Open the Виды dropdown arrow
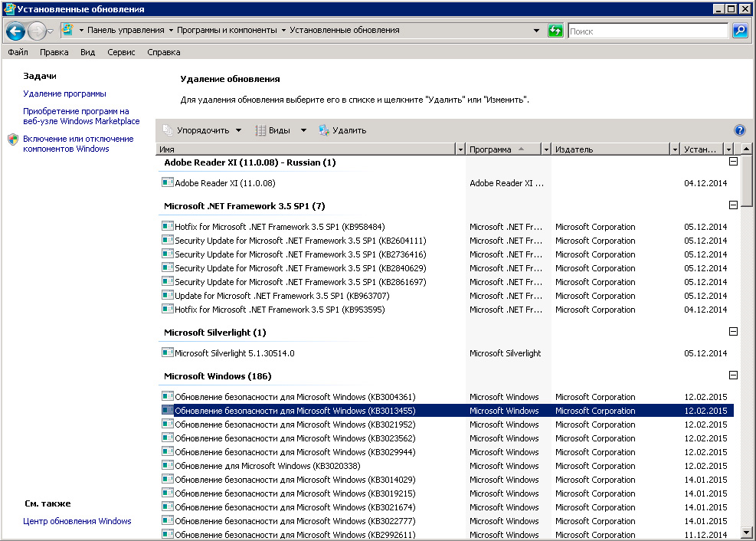 [303, 130]
